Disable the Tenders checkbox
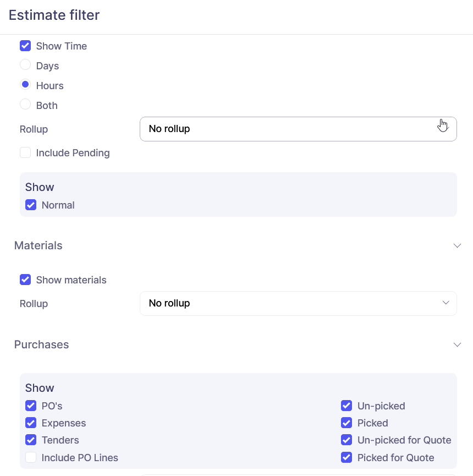 click(31, 440)
